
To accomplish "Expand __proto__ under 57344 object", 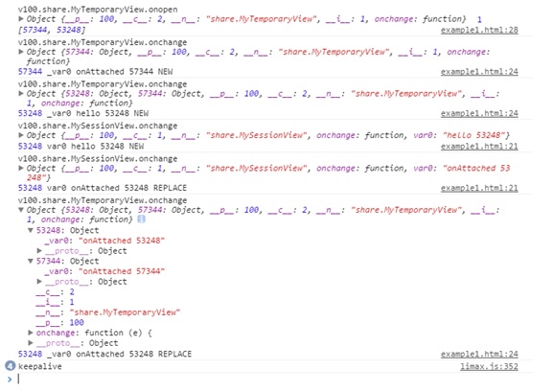I will coord(39,282).
